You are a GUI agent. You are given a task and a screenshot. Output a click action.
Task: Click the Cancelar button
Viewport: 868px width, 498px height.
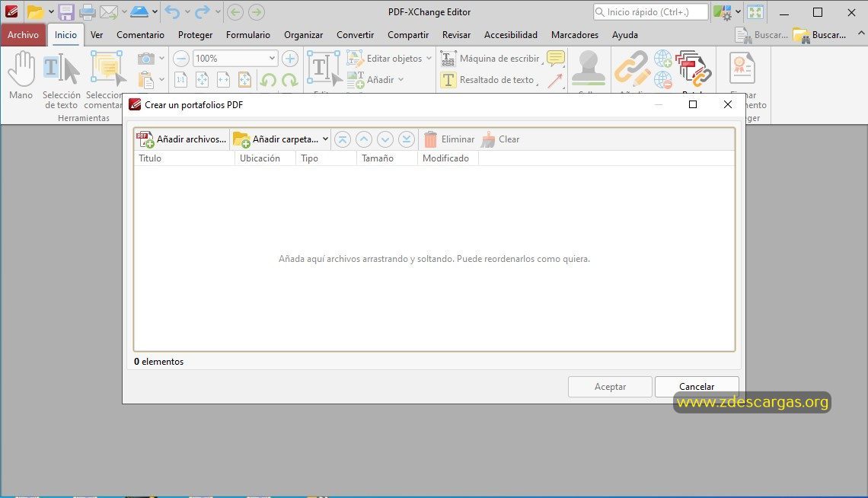697,387
